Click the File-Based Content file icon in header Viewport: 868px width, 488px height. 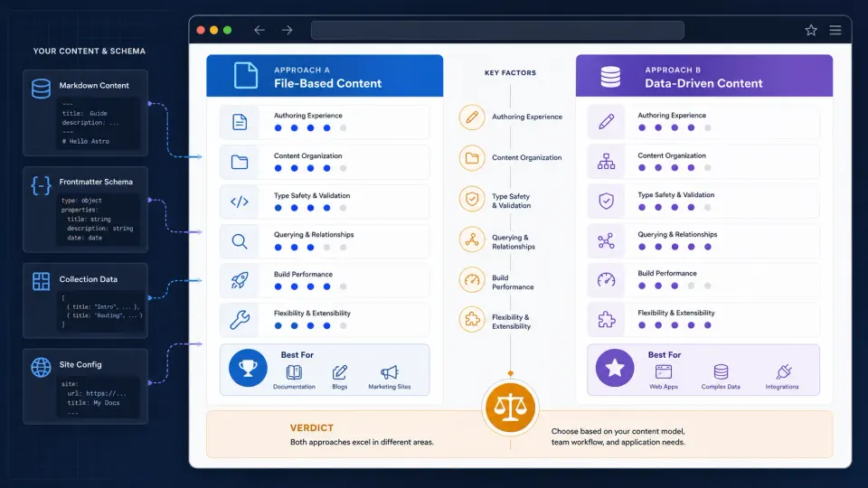tap(246, 75)
